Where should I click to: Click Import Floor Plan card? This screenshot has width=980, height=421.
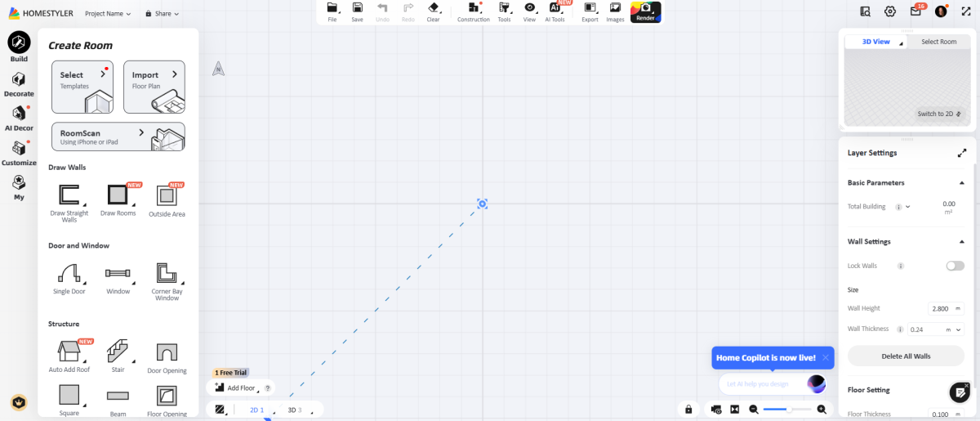click(x=154, y=87)
